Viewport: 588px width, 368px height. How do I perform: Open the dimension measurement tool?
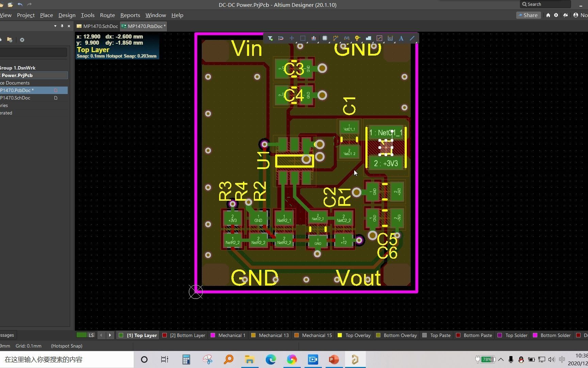(390, 38)
